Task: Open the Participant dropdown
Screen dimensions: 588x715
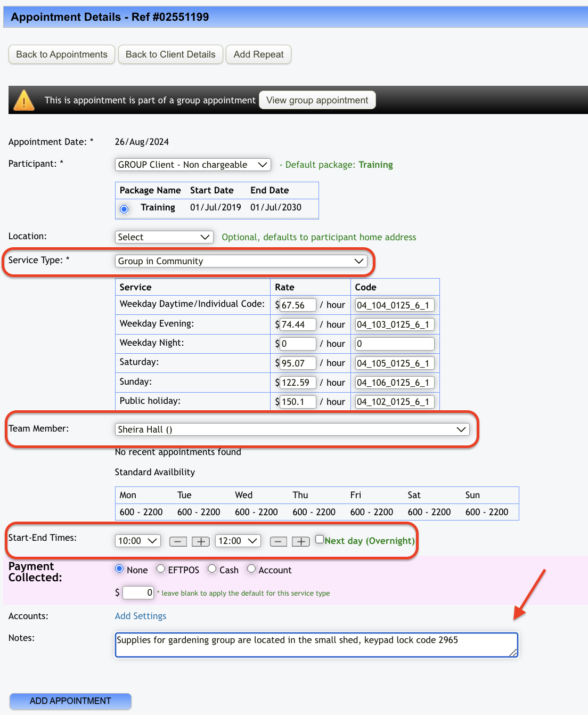Action: [x=193, y=165]
